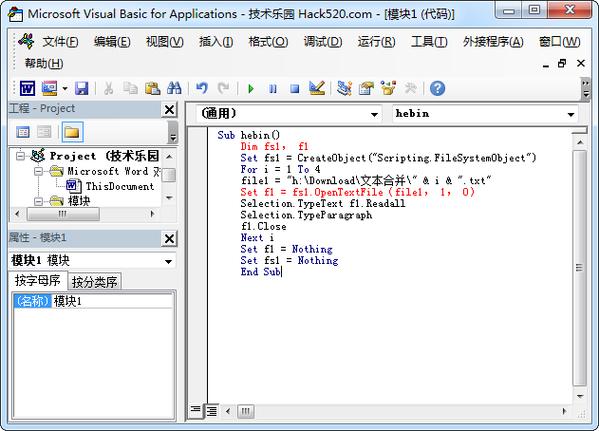Select ThisDocument in project tree
599x431 pixels.
coord(120,186)
